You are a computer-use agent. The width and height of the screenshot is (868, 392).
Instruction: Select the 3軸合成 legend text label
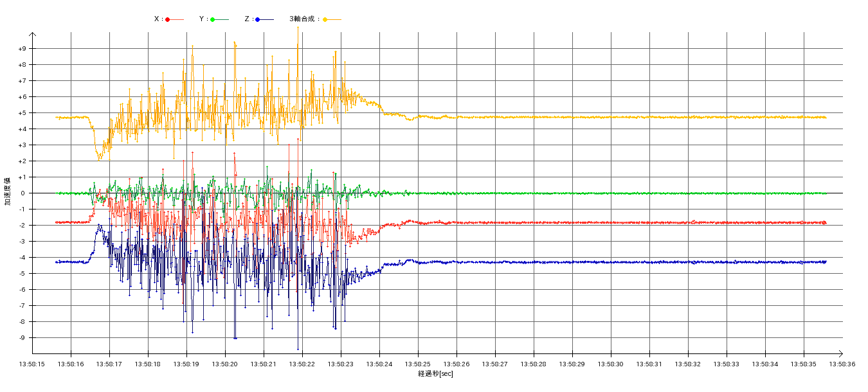[303, 19]
